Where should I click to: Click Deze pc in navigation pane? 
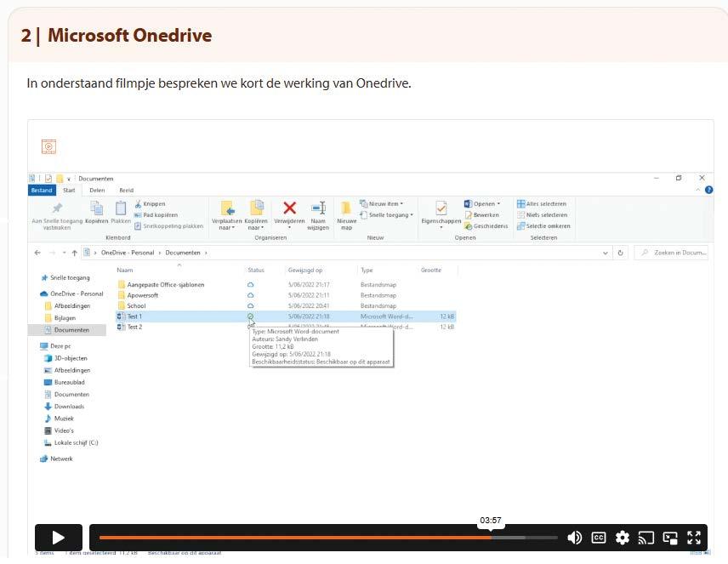click(55, 346)
